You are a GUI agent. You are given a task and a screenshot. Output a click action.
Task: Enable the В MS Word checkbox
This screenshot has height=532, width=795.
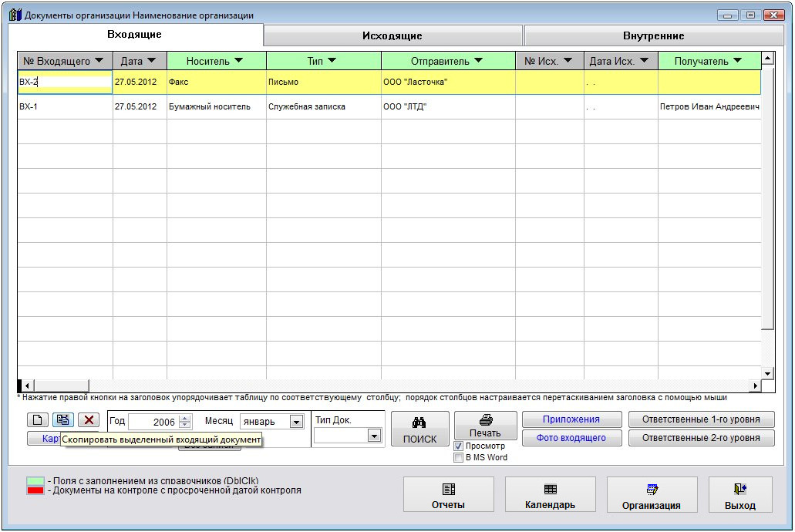[x=458, y=457]
